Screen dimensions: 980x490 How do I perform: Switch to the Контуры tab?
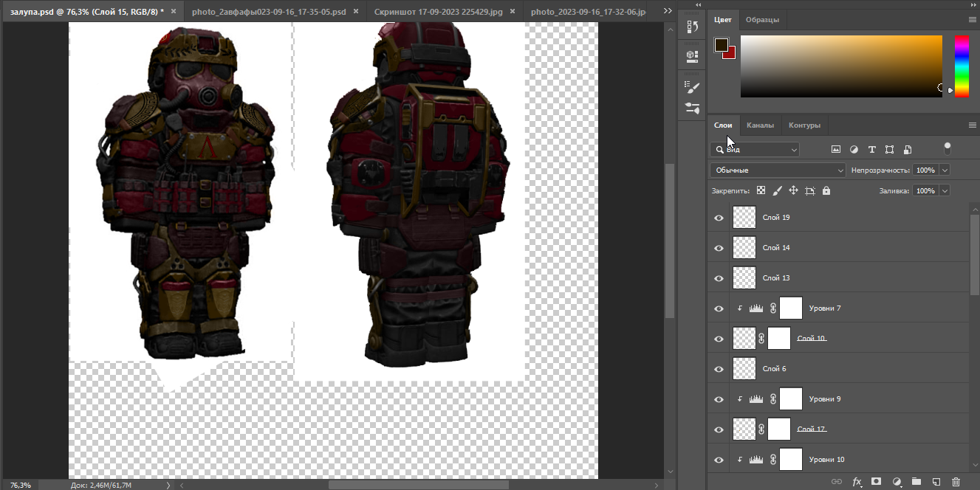(804, 125)
